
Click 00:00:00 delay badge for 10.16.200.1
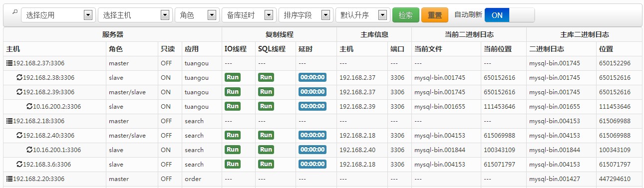313,150
